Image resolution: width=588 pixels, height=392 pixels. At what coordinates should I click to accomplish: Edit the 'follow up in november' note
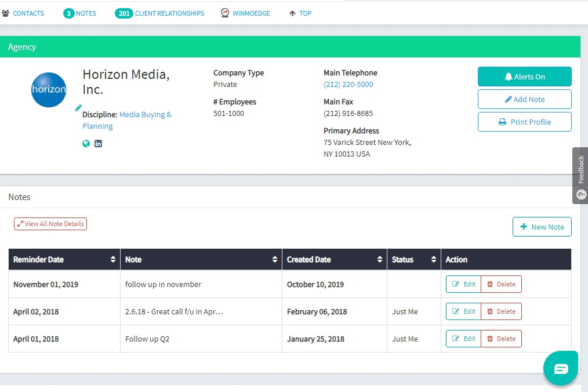point(463,284)
